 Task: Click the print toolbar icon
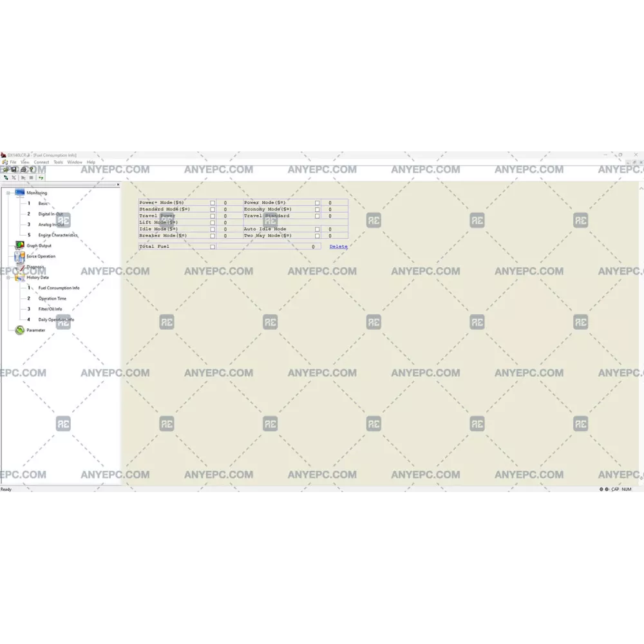coord(23,169)
